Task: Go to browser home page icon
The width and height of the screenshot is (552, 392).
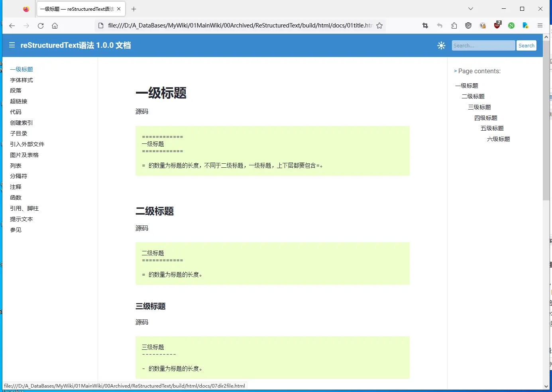Action: point(55,25)
